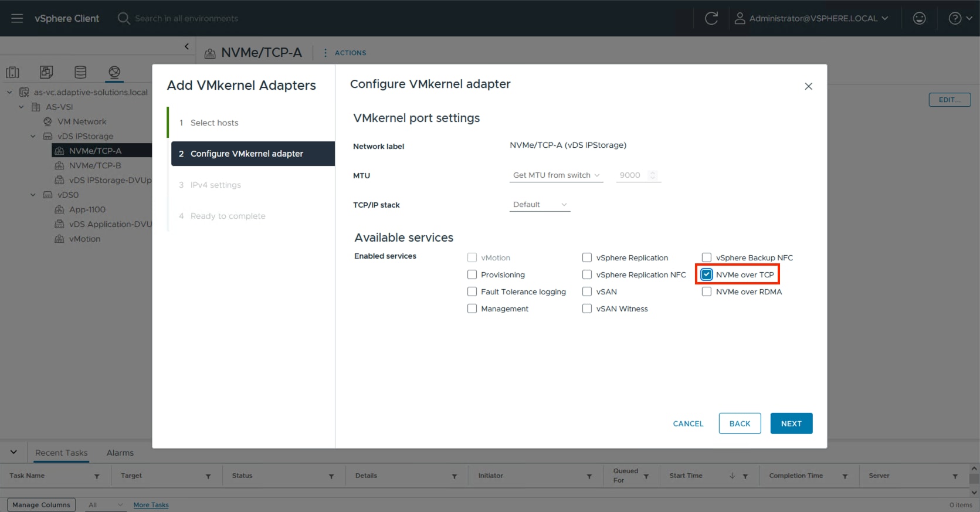The height and width of the screenshot is (512, 980).
Task: Click the Manage Columns button
Action: point(41,505)
